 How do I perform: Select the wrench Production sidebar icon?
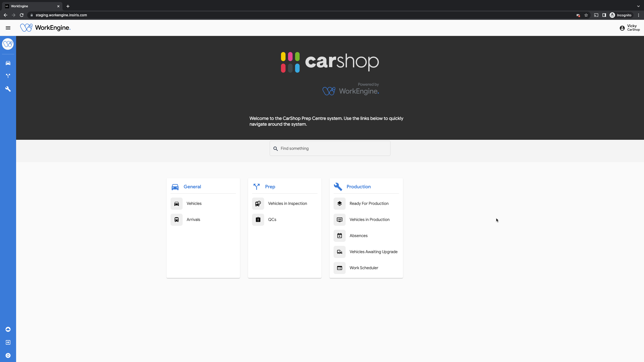8,89
